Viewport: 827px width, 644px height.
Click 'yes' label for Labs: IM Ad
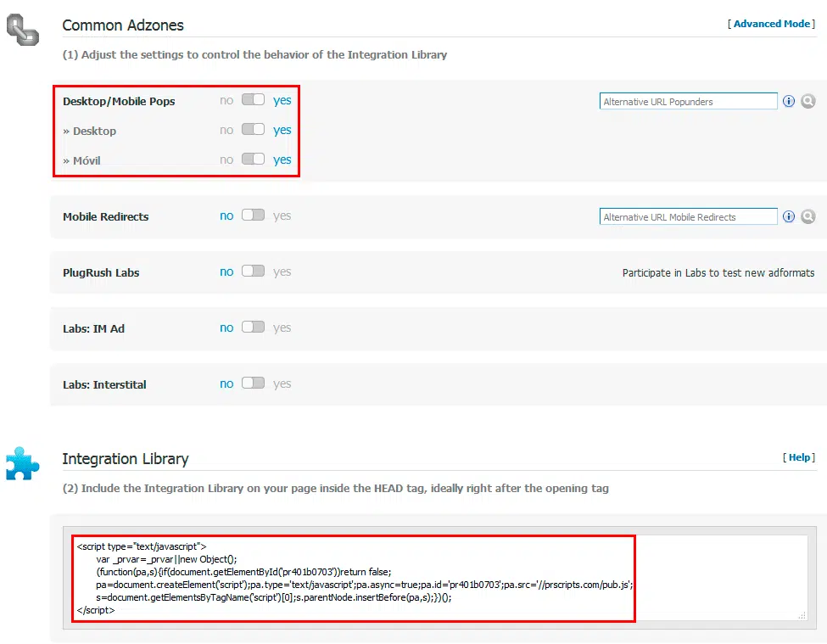pos(282,328)
